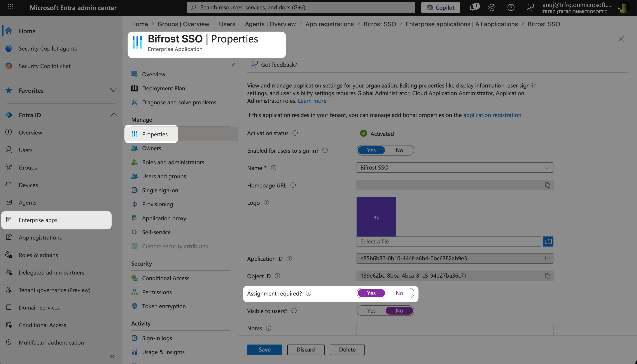Open the Copilot button
Screen dimensions: 637x364
coord(441,7)
